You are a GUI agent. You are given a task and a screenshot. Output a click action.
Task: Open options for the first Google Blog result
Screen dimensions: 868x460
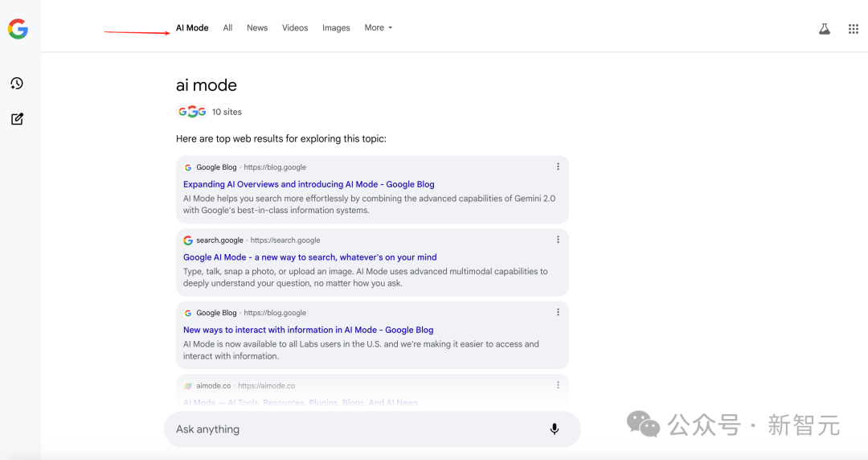click(x=558, y=167)
